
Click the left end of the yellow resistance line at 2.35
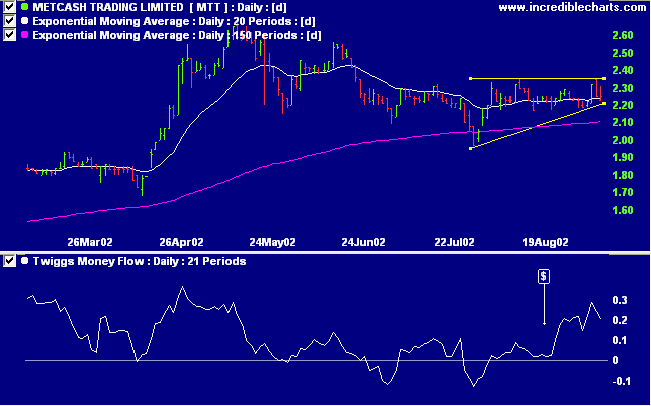470,78
